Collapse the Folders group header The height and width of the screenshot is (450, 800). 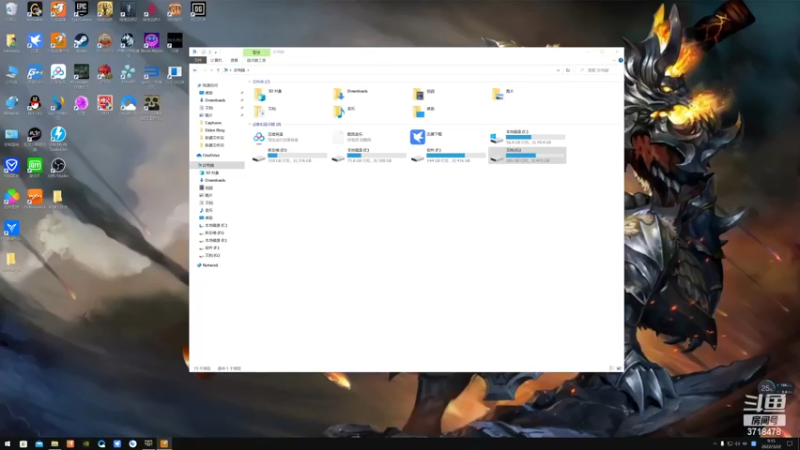tap(249, 82)
